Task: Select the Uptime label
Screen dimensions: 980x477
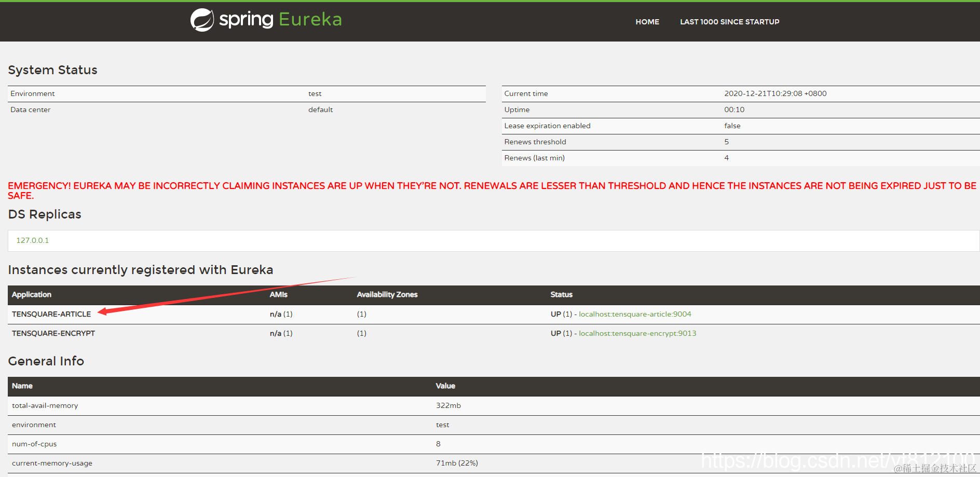Action: click(516, 110)
